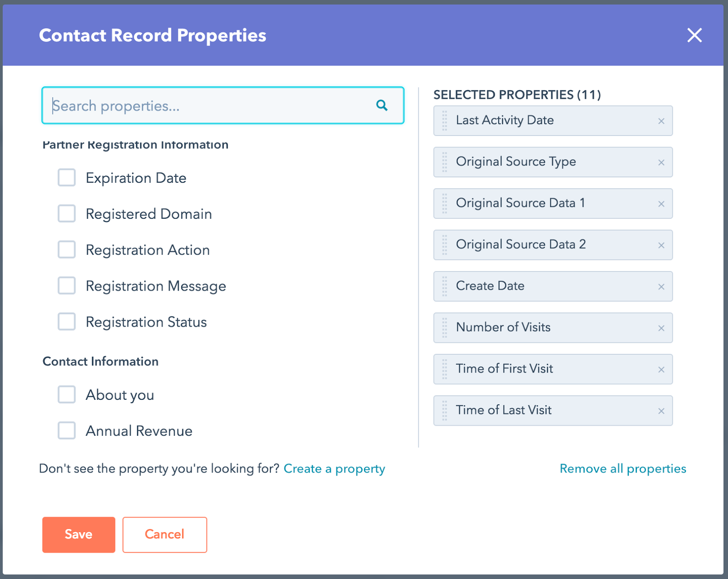Image resolution: width=728 pixels, height=579 pixels.
Task: Cancel the property changes
Action: pos(165,534)
